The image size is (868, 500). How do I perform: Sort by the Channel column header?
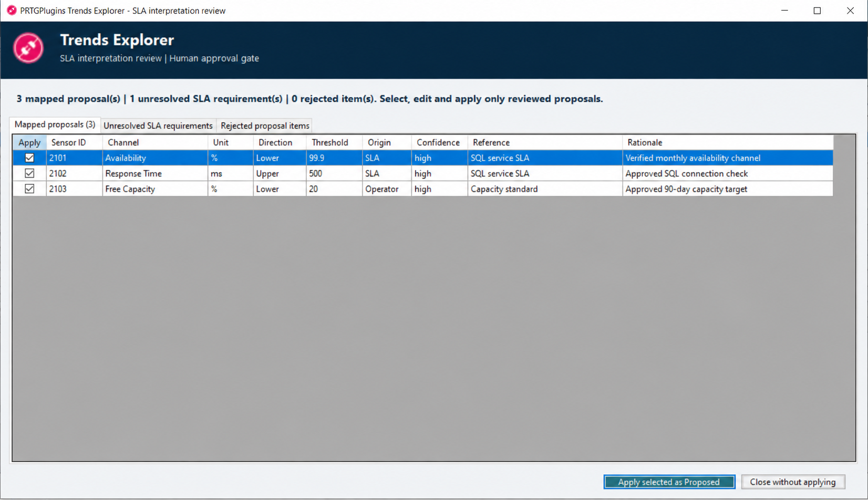pos(155,142)
